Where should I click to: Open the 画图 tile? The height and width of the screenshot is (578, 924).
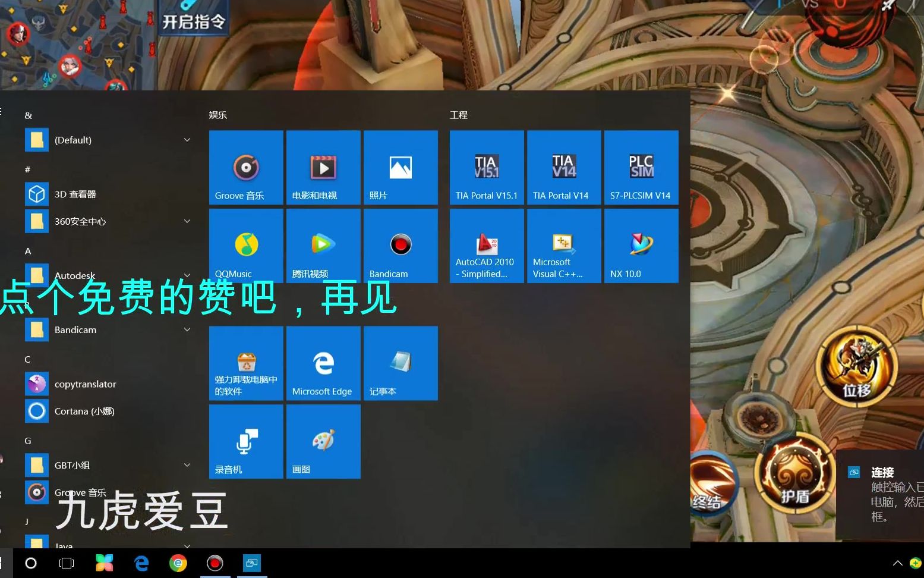(323, 441)
